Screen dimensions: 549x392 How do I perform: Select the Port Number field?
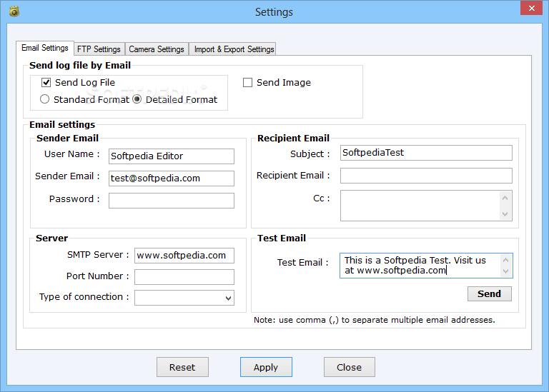184,277
